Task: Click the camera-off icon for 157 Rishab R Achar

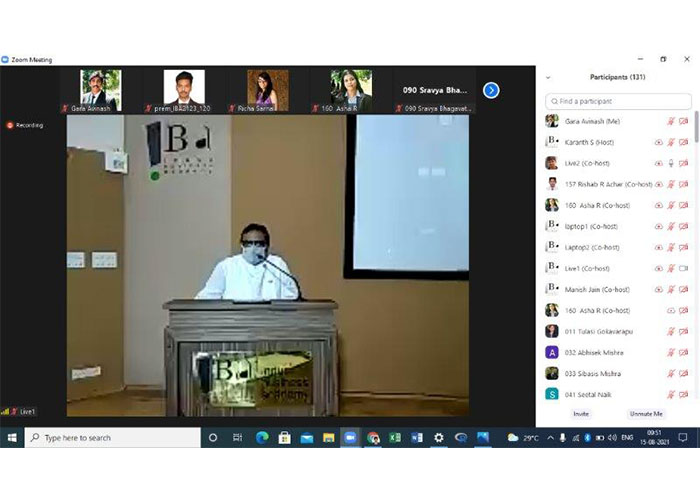Action: coord(684,184)
